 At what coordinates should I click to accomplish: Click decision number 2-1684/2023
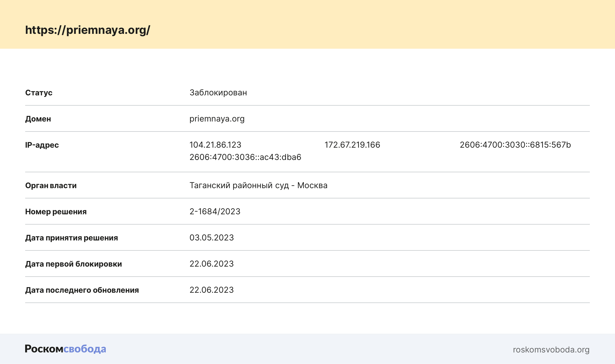coord(215,211)
